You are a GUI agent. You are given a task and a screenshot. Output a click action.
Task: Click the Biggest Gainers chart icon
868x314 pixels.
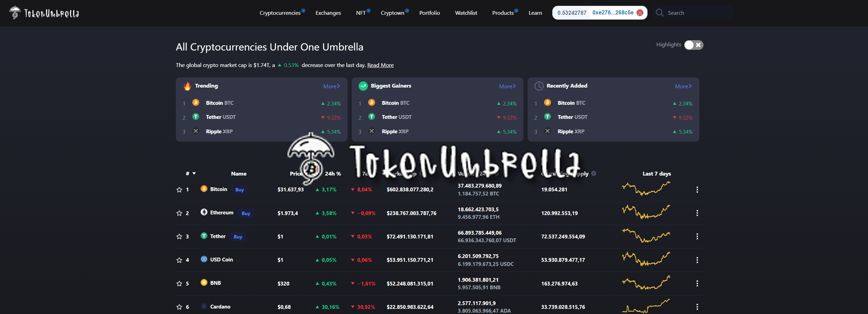pos(363,86)
